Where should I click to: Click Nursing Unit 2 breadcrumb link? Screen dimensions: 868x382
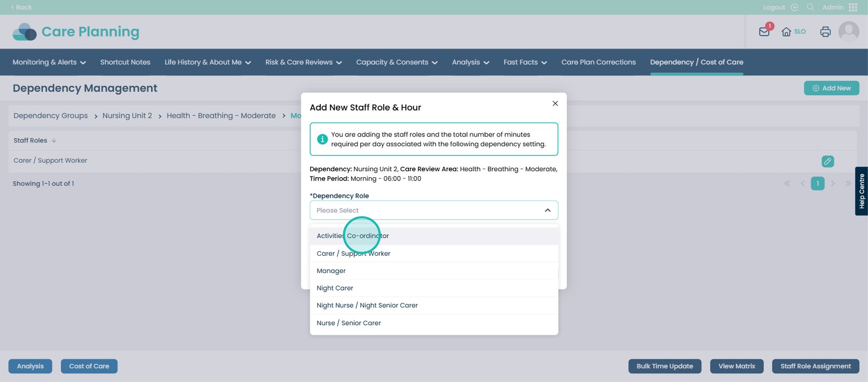127,116
